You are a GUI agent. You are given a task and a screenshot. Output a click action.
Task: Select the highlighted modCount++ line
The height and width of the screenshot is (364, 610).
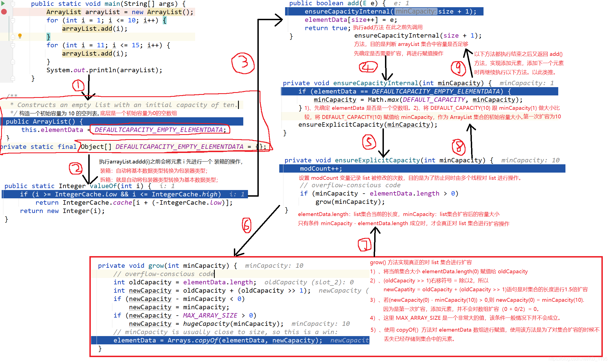pyautogui.click(x=321, y=168)
